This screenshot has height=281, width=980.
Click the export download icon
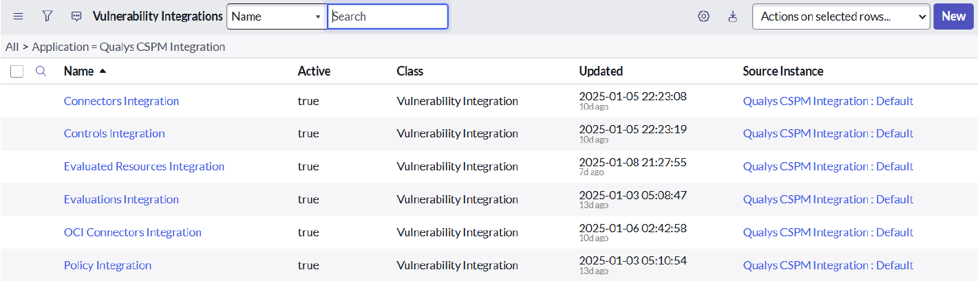point(732,16)
